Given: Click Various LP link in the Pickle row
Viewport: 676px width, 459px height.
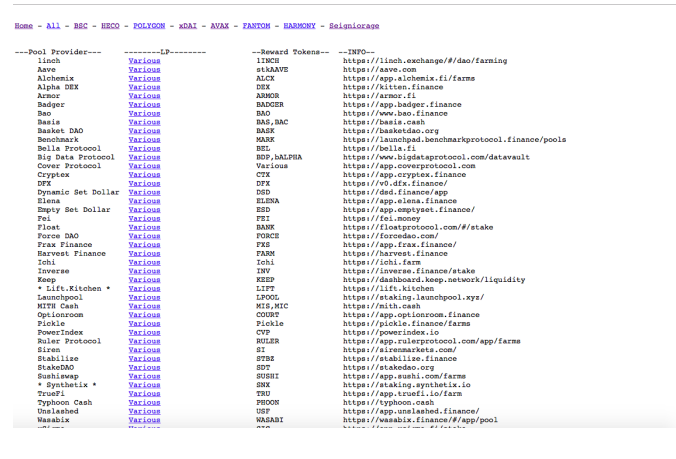Looking at the screenshot, I should coord(144,324).
